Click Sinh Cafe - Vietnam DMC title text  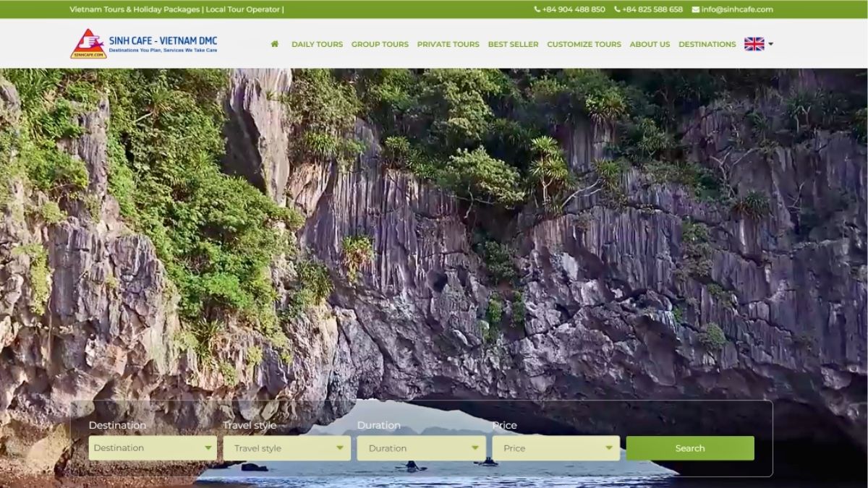tap(163, 40)
